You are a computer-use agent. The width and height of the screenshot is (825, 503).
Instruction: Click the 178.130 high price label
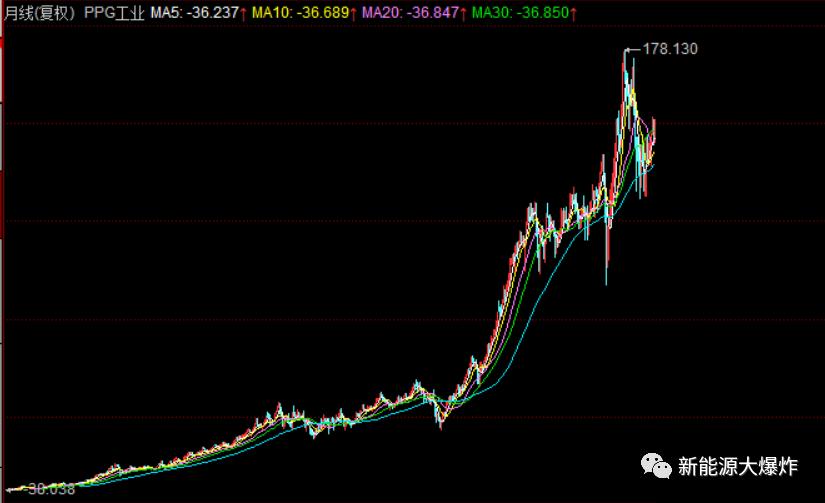(670, 49)
